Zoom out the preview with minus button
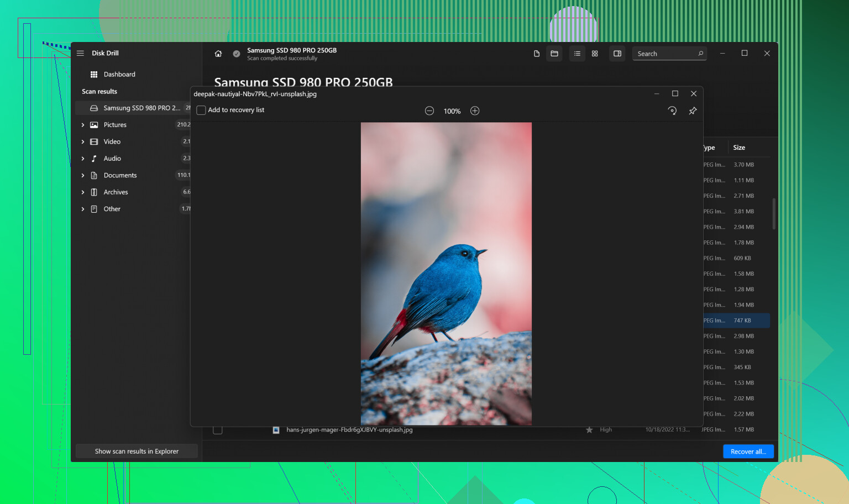Viewport: 849px width, 504px height. [429, 111]
